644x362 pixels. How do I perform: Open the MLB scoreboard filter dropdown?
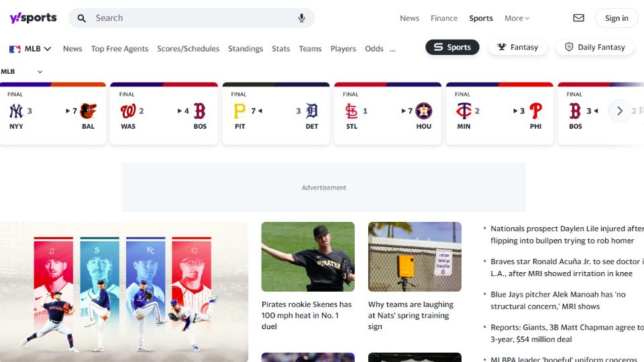coord(21,72)
